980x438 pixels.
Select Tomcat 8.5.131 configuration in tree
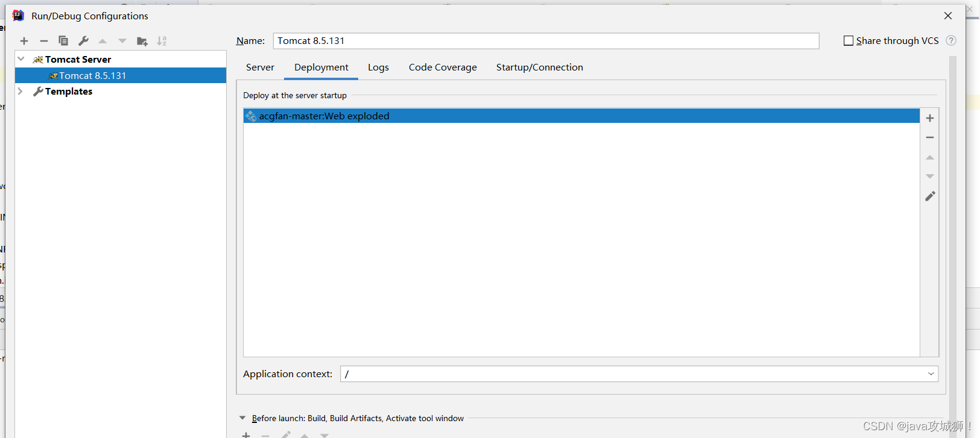121,75
